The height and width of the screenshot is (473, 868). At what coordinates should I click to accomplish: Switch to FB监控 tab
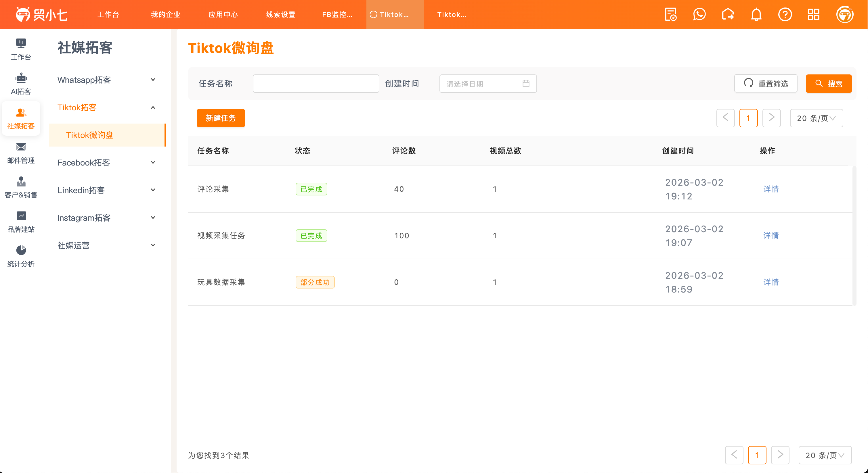[337, 14]
